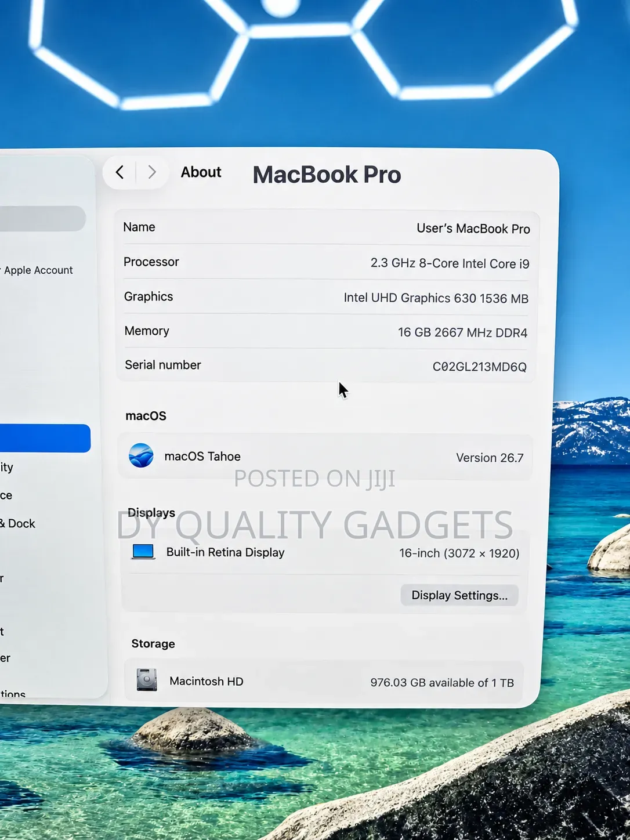Go back with the left chevron button
The image size is (630, 840).
click(x=120, y=172)
